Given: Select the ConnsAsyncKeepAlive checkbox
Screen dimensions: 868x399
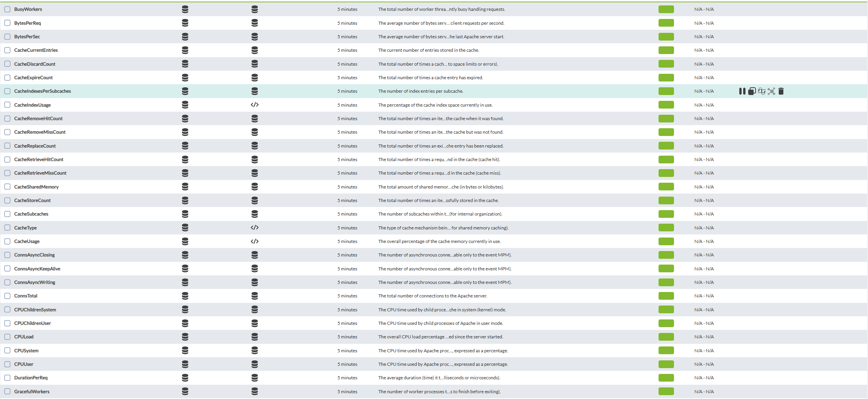Looking at the screenshot, I should point(7,268).
